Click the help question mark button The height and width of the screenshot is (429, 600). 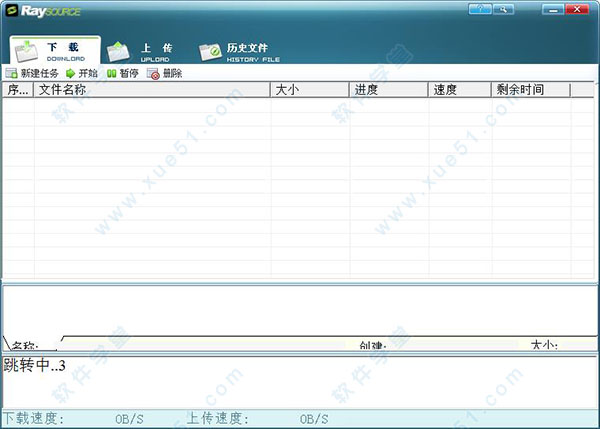(480, 9)
